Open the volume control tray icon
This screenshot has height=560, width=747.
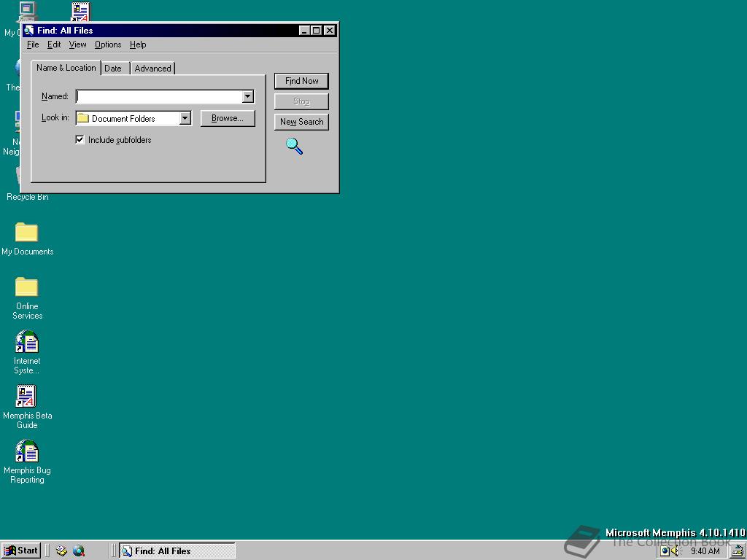tap(676, 551)
